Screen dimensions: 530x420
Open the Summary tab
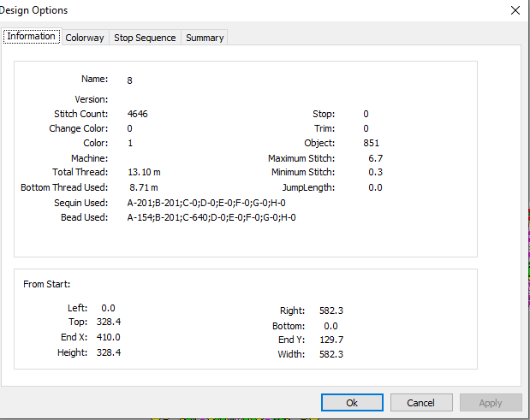[205, 38]
